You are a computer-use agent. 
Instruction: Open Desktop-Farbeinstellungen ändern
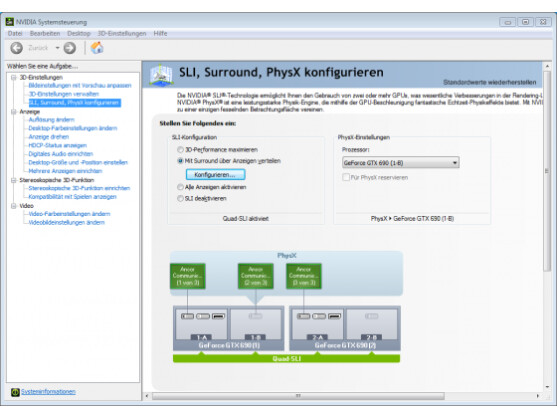pyautogui.click(x=73, y=128)
